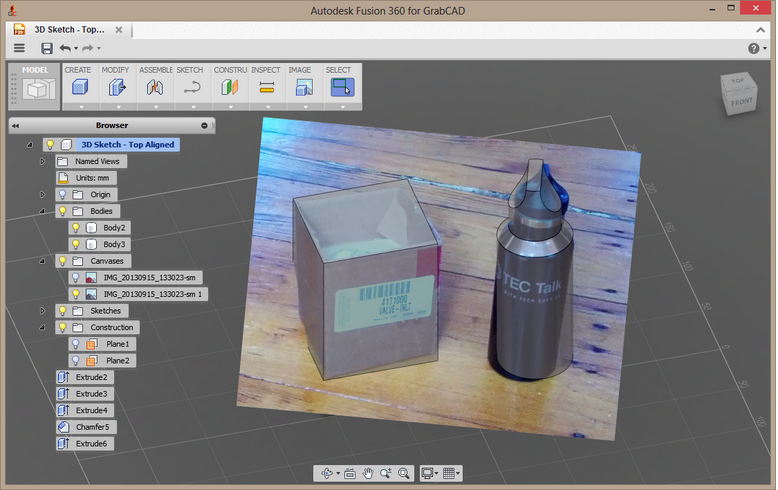Open the SELECT menu label
778x490 pixels.
[x=338, y=70]
